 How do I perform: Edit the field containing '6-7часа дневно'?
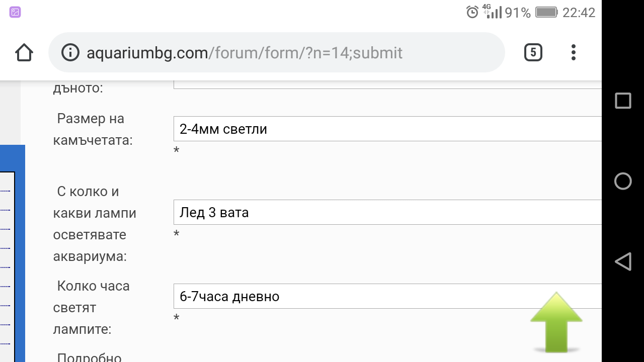tap(387, 297)
